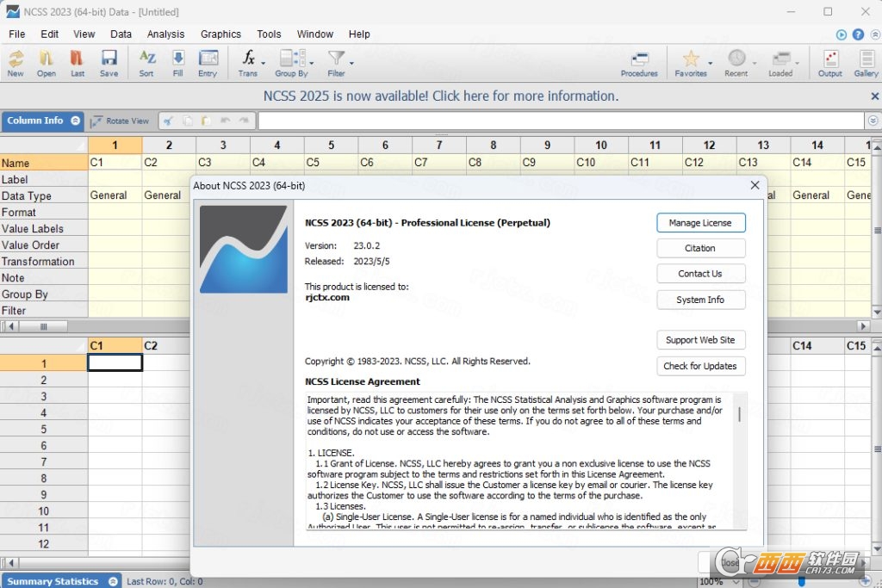The height and width of the screenshot is (588, 882).
Task: Open the Procedures window icon
Action: [639, 63]
